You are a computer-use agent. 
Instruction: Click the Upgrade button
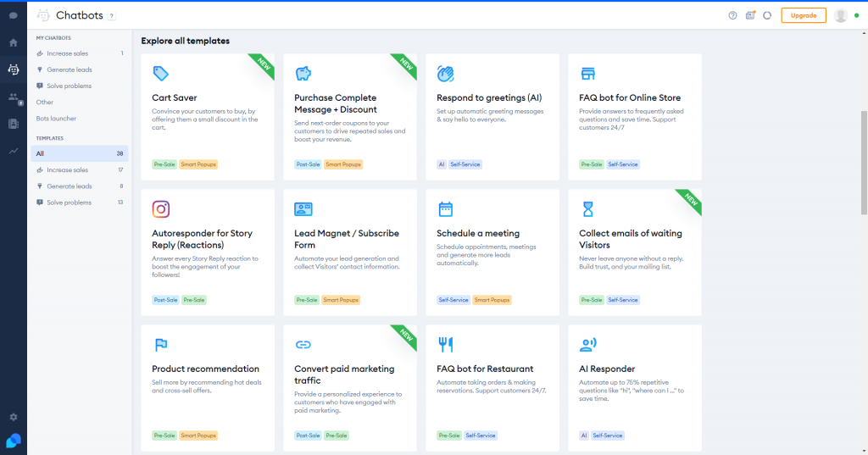[x=804, y=15]
